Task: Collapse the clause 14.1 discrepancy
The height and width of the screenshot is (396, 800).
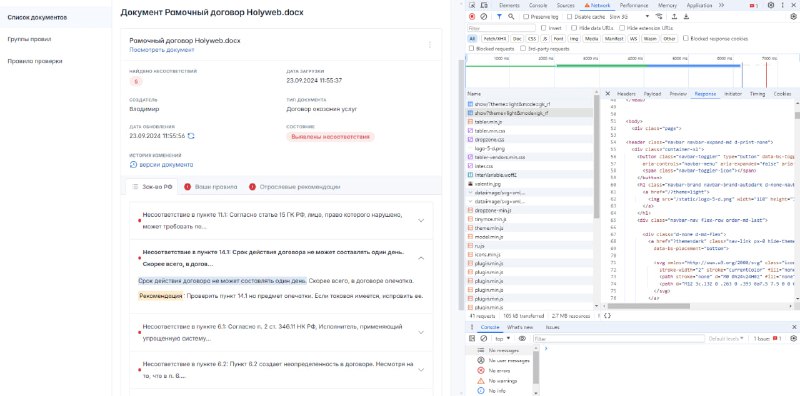Action: pyautogui.click(x=421, y=258)
